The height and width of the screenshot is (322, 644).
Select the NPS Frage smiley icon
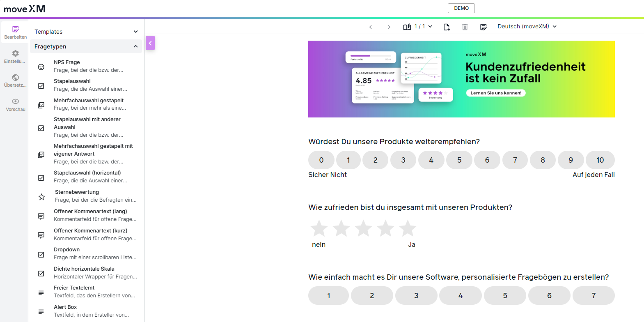41,67
